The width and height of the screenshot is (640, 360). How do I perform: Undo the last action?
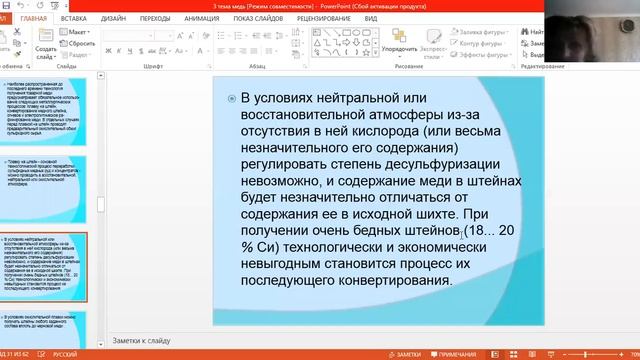point(20,5)
